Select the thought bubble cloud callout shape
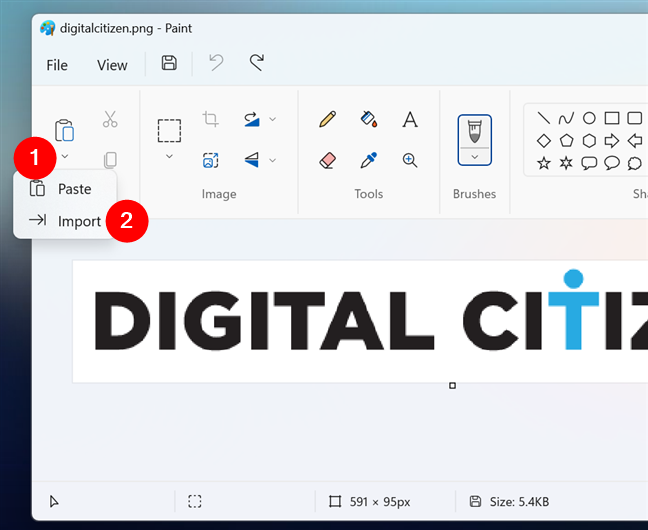 [634, 163]
